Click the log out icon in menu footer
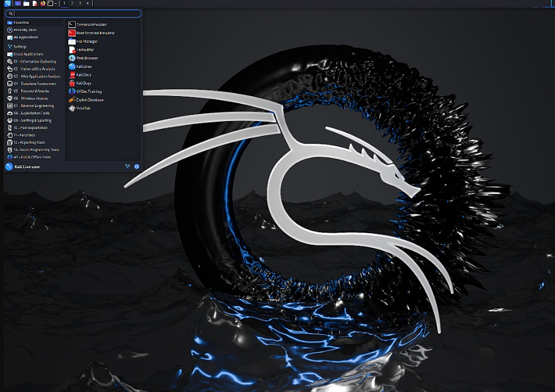Image resolution: width=555 pixels, height=392 pixels. click(x=137, y=167)
